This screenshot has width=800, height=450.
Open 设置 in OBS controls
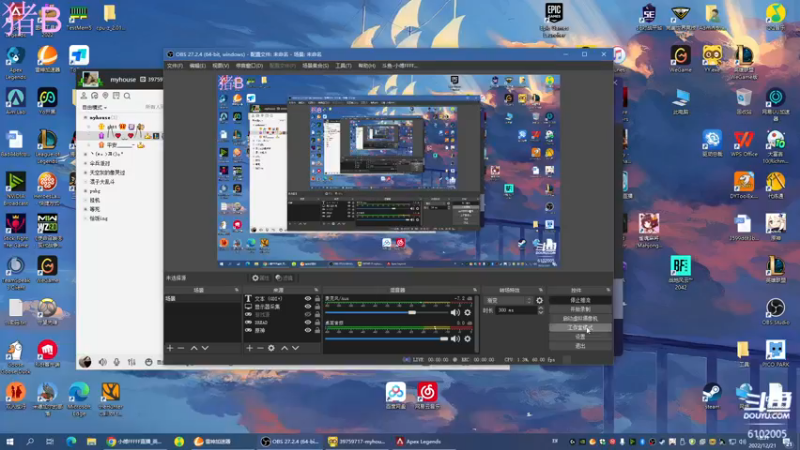click(x=580, y=337)
